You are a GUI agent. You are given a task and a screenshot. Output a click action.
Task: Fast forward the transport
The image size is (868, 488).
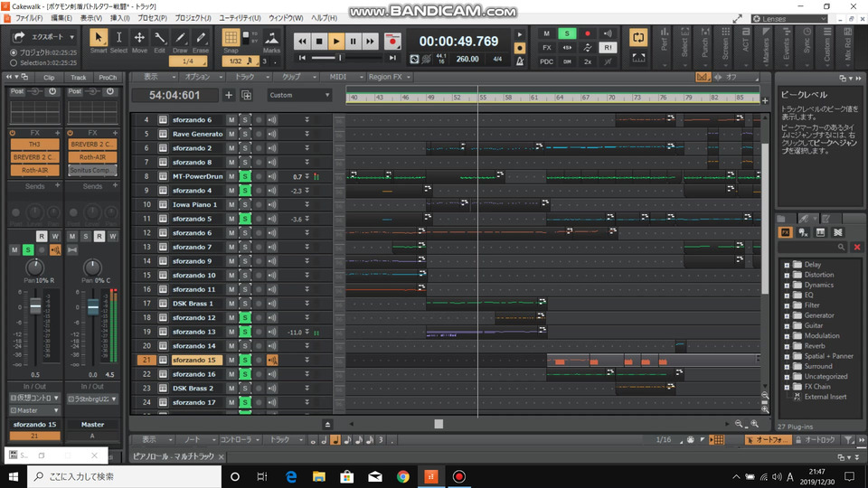coord(371,41)
